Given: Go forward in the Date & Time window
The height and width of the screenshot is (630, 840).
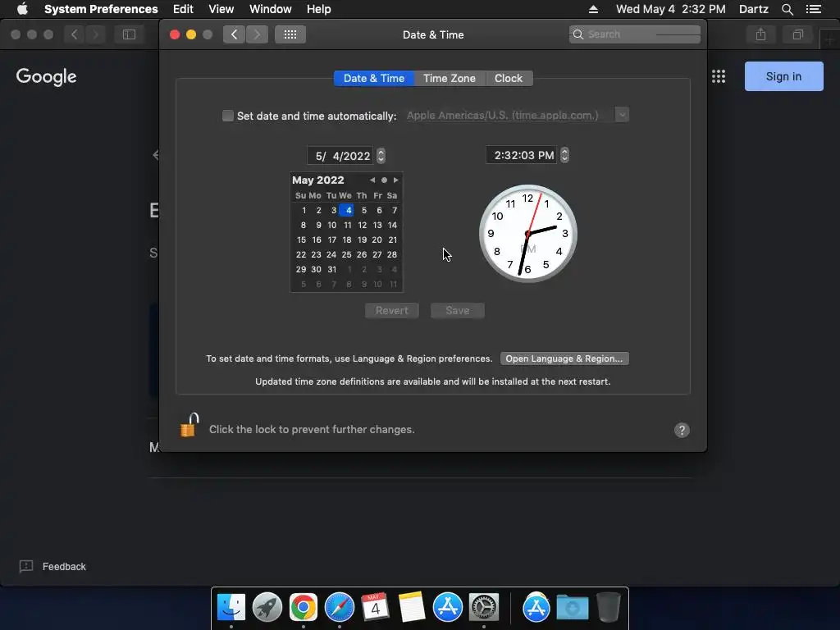Looking at the screenshot, I should click(257, 34).
